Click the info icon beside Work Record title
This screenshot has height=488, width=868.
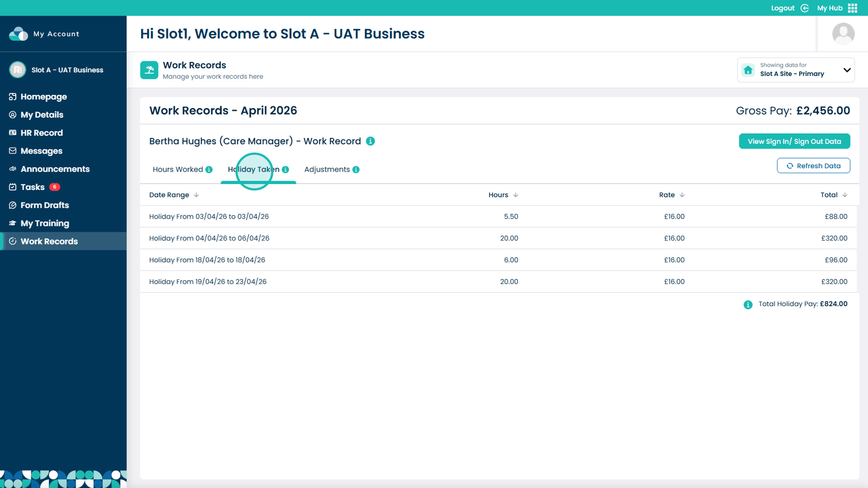click(x=371, y=141)
